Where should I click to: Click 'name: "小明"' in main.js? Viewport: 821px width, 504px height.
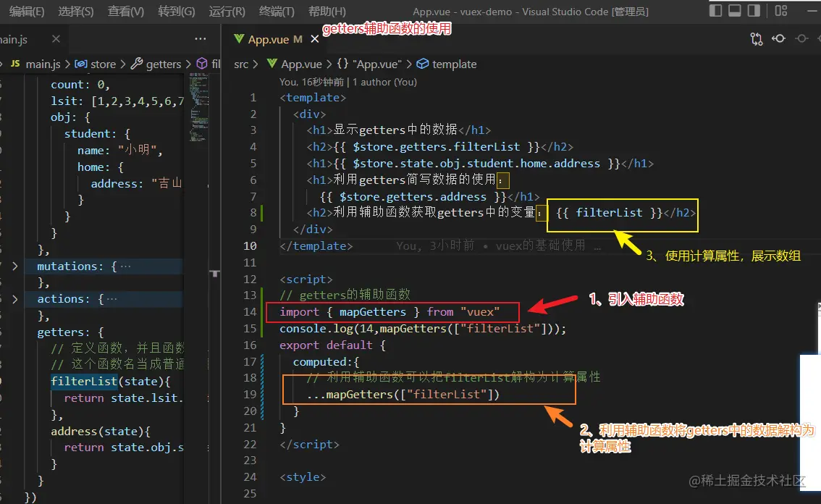click(x=117, y=151)
